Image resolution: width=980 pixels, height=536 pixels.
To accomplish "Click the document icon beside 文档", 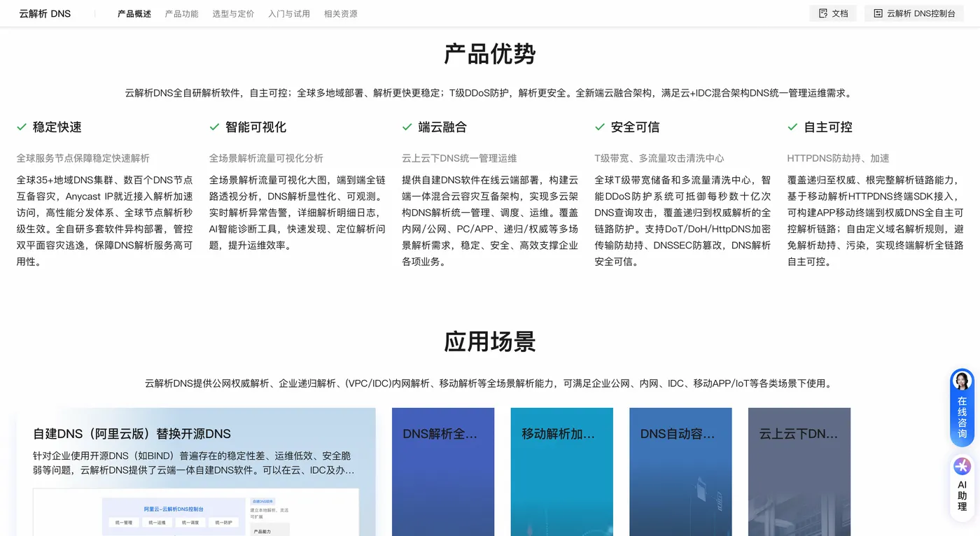I will point(823,13).
